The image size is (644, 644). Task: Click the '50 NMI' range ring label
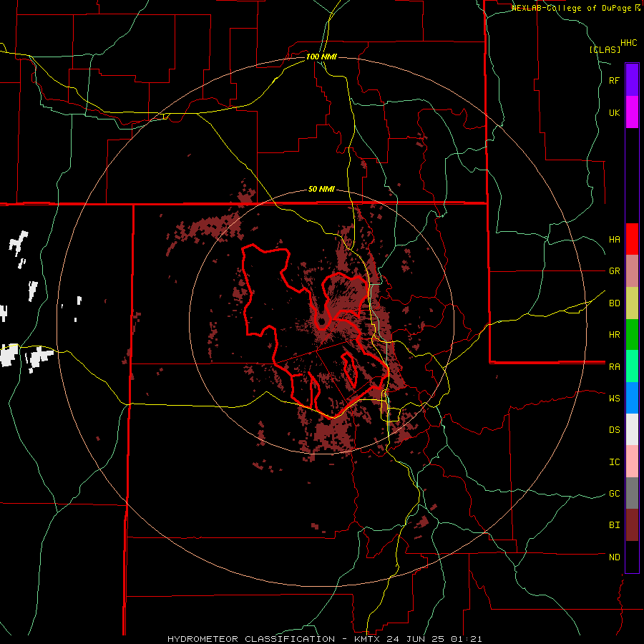(321, 189)
